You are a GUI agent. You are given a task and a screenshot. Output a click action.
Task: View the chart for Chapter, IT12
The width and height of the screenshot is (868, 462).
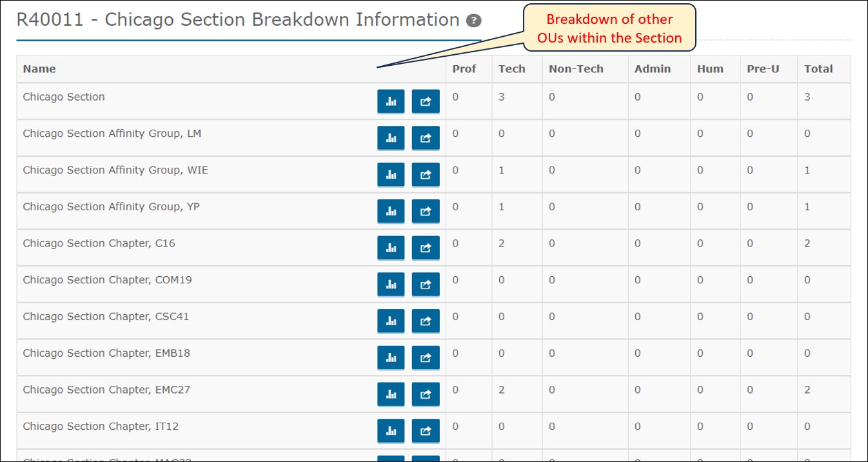(391, 431)
